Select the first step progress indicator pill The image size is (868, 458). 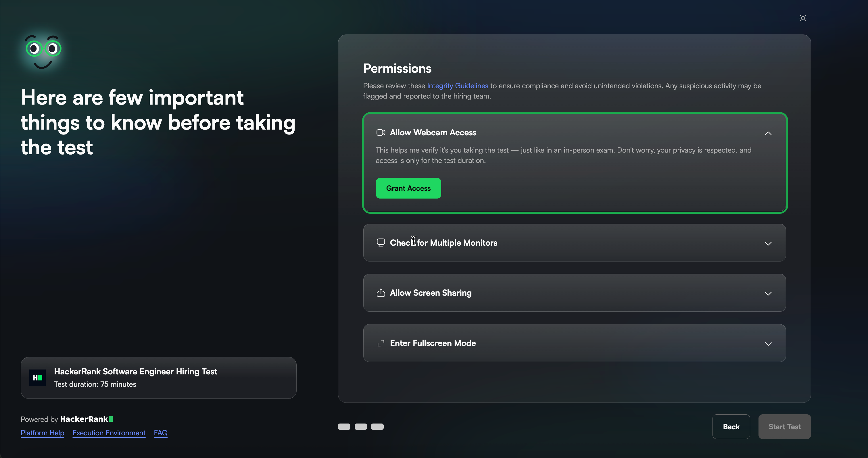click(344, 427)
